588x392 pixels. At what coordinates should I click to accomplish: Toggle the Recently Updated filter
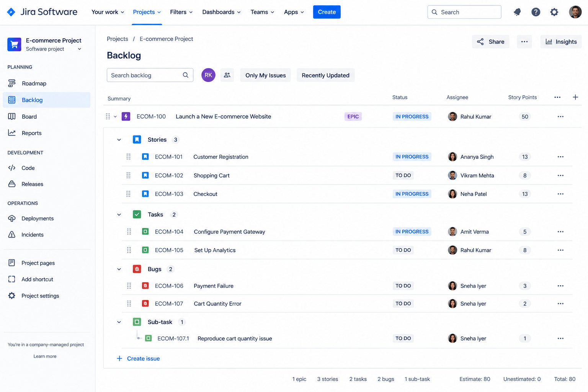coord(325,75)
